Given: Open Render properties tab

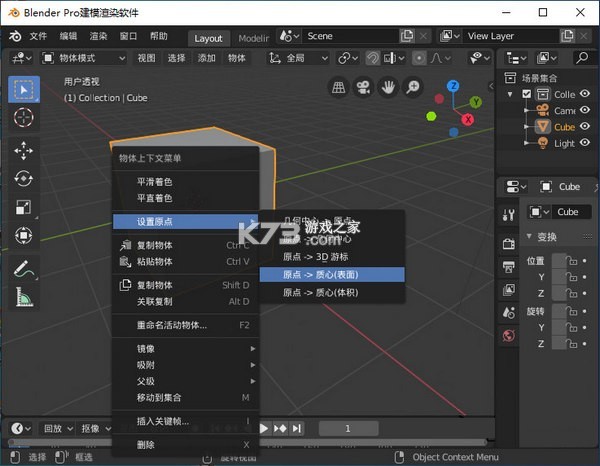Looking at the screenshot, I should point(508,244).
